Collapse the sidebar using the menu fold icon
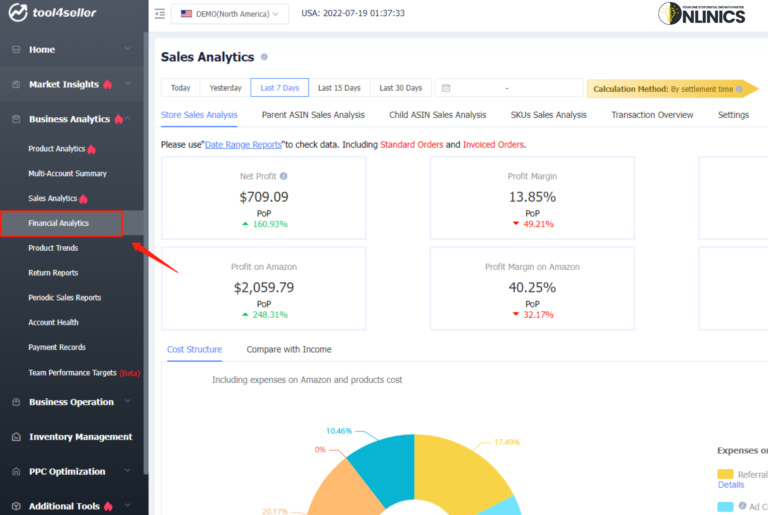This screenshot has width=768, height=515. [x=160, y=14]
